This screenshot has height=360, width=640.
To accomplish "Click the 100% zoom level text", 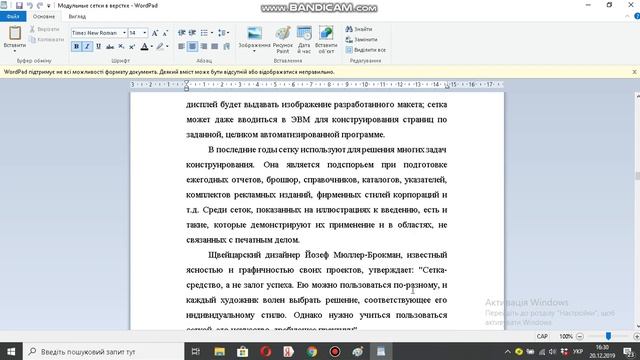I will pos(566,336).
